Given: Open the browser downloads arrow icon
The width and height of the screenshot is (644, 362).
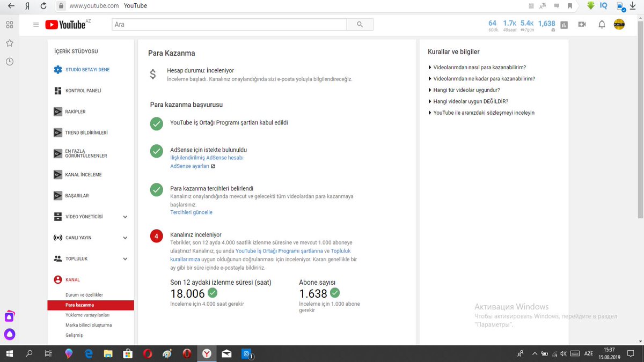Looking at the screenshot, I should [632, 5].
